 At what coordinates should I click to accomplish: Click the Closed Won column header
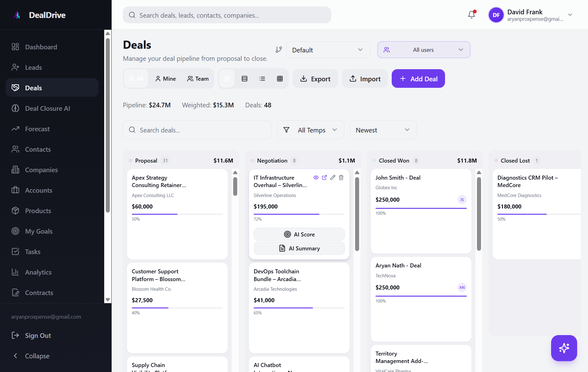(425, 160)
